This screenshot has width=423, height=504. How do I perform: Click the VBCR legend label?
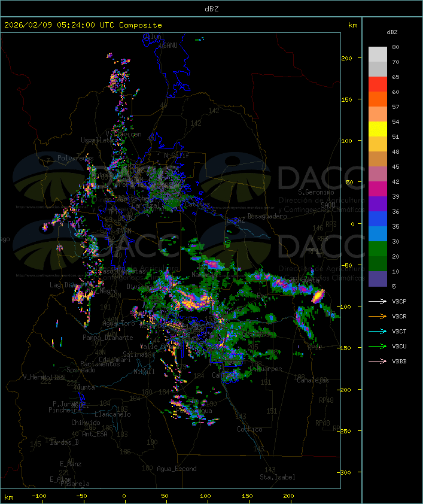pos(399,316)
